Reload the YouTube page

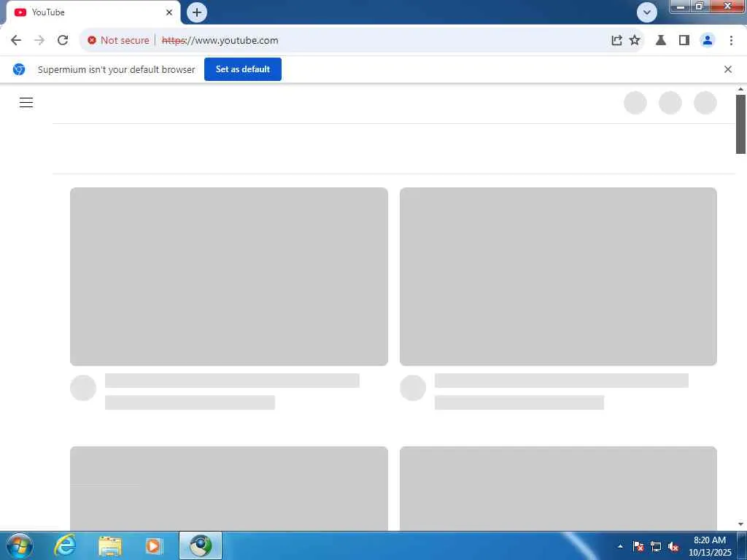63,41
